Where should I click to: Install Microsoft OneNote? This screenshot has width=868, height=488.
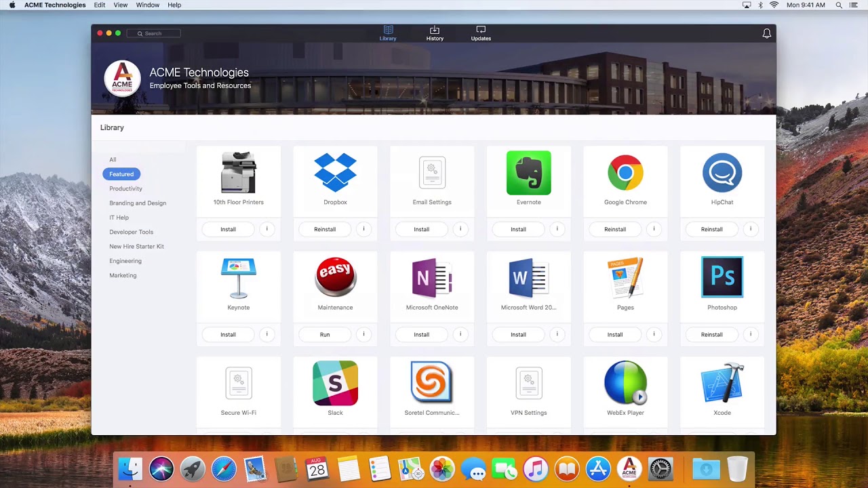[x=422, y=334]
